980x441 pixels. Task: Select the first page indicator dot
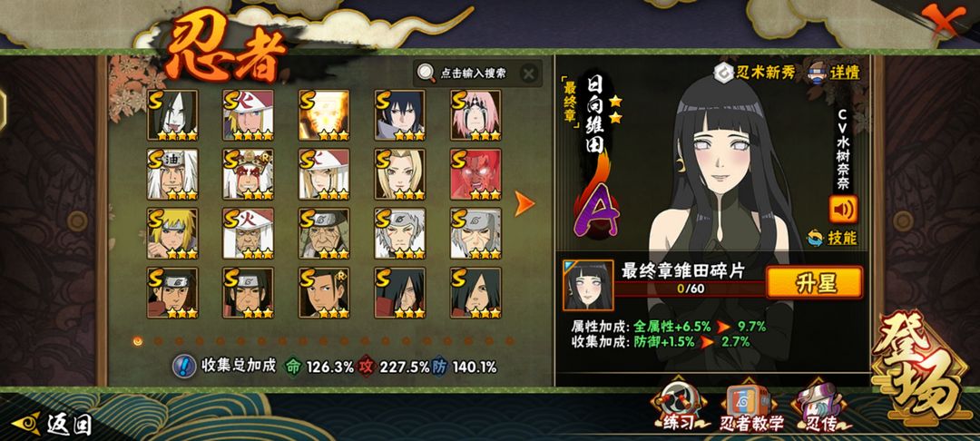coord(138,341)
